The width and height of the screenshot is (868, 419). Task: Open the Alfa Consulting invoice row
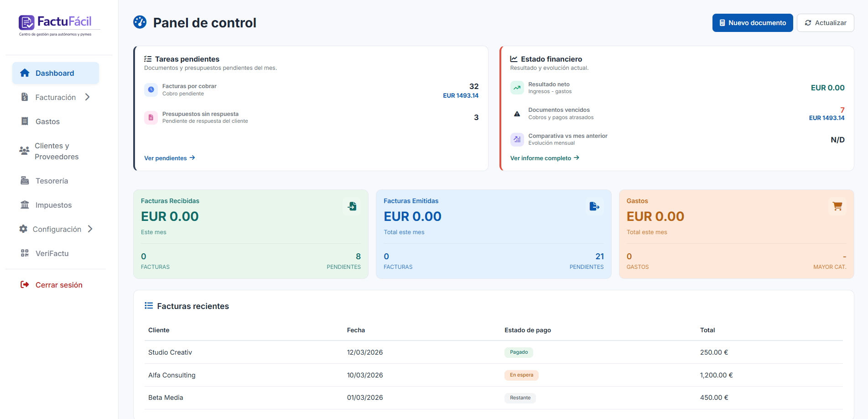[x=494, y=375]
